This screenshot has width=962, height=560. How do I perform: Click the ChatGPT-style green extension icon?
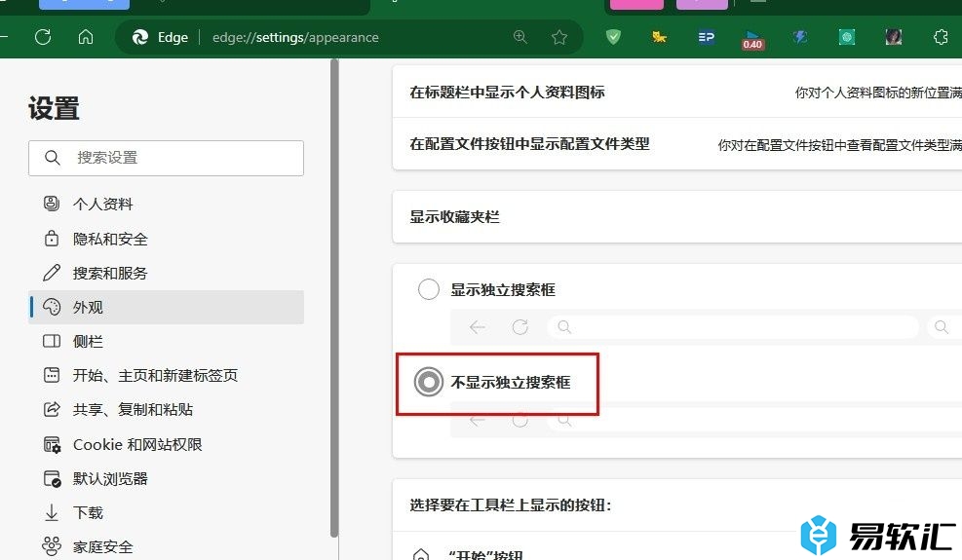(847, 37)
